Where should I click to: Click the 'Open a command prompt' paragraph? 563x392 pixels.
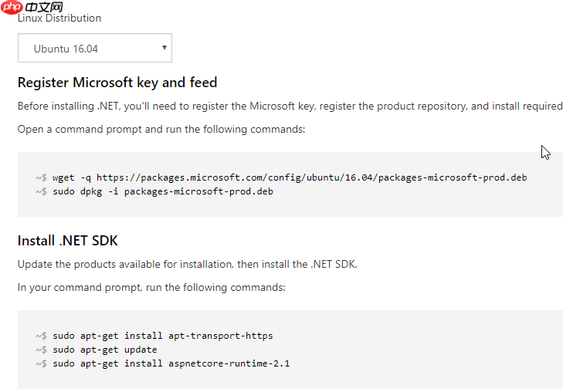tap(161, 130)
